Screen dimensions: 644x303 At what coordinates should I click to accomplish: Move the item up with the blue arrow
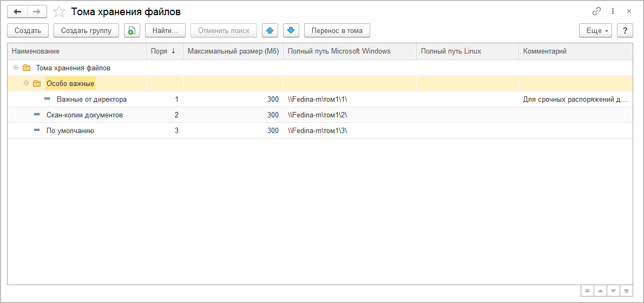270,31
